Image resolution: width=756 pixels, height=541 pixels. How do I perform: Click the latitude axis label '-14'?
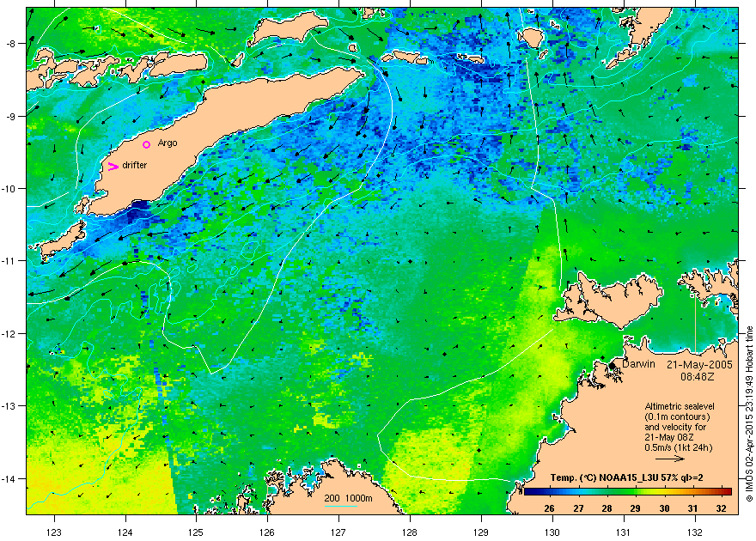pos(9,478)
